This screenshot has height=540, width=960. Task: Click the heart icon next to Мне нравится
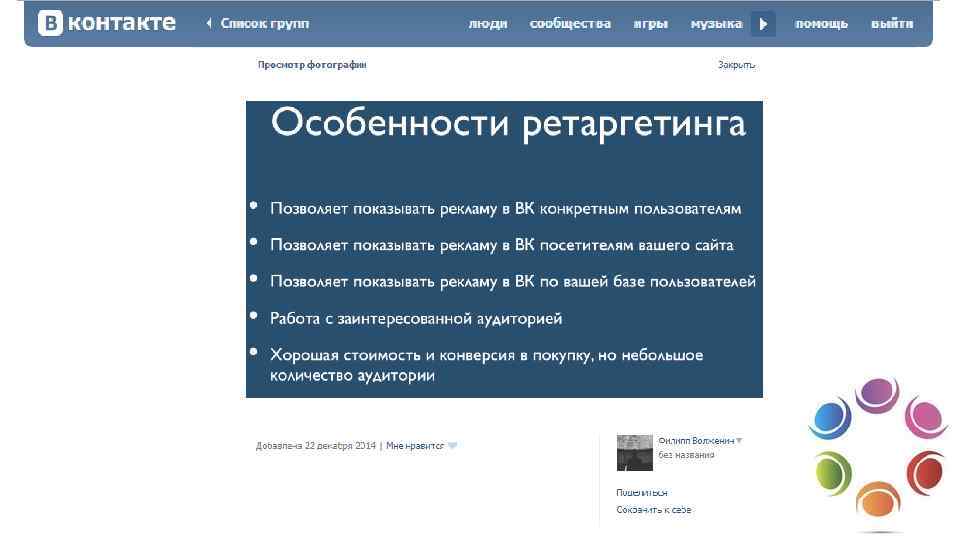pyautogui.click(x=452, y=446)
